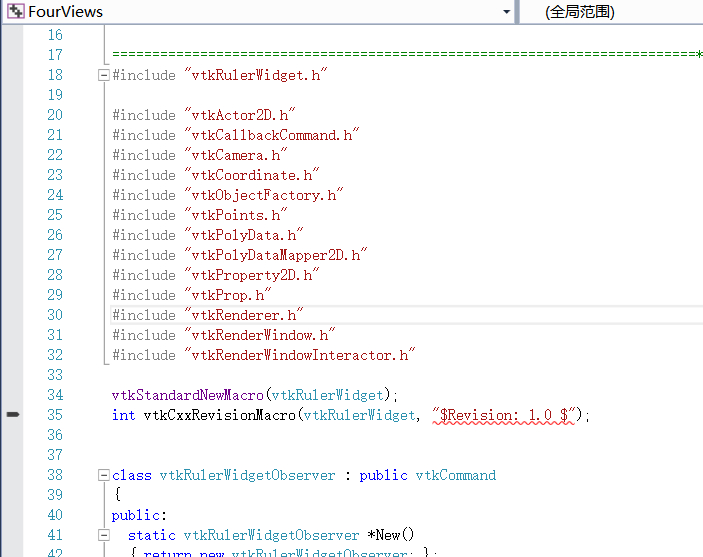Click the breakpoint margin beside line 34
Viewport: 703px width, 557px height.
pyautogui.click(x=13, y=395)
